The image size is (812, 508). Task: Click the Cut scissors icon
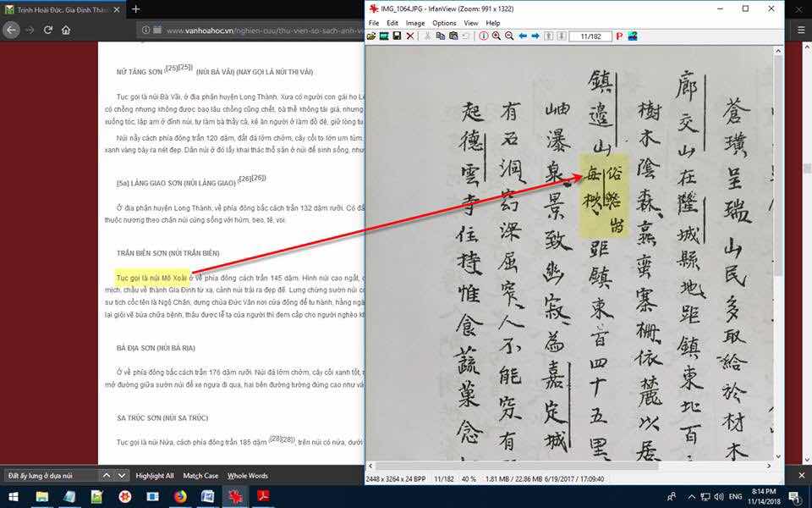(x=427, y=36)
